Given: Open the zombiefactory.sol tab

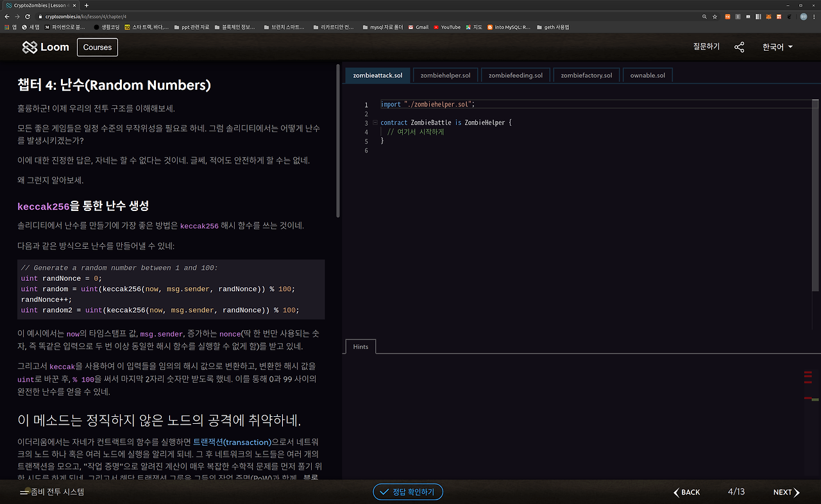Looking at the screenshot, I should pos(586,75).
